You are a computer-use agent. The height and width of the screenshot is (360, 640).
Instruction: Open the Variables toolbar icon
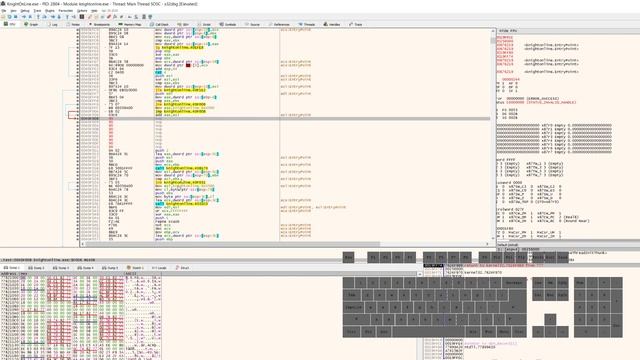click(121, 17)
